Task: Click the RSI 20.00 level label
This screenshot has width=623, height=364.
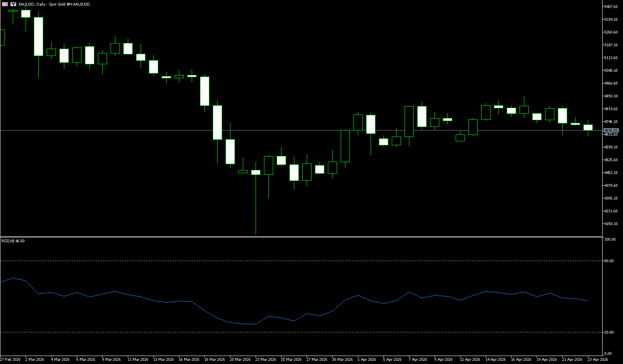Action: pyautogui.click(x=609, y=332)
